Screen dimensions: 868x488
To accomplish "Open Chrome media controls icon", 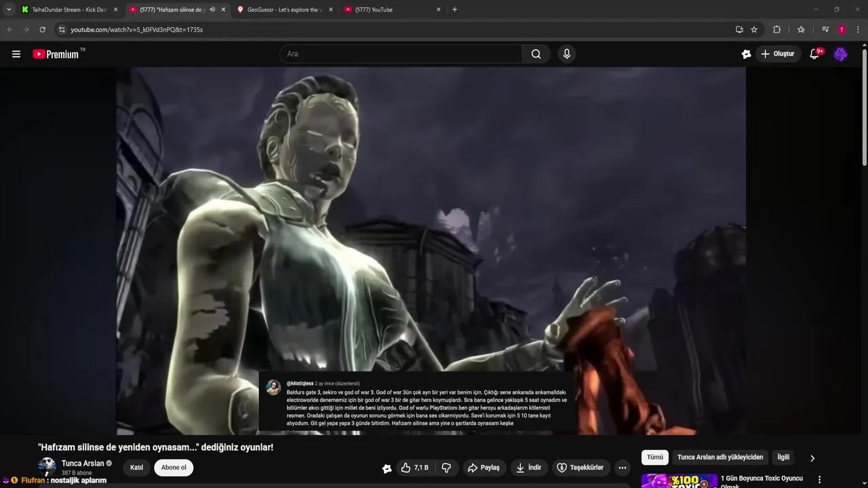I will (x=825, y=30).
